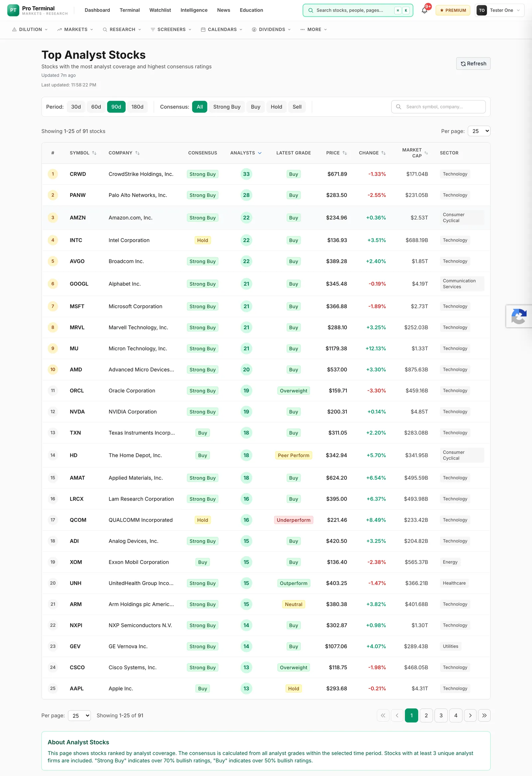Expand the Markets menu
The height and width of the screenshot is (776, 532).
tap(75, 29)
